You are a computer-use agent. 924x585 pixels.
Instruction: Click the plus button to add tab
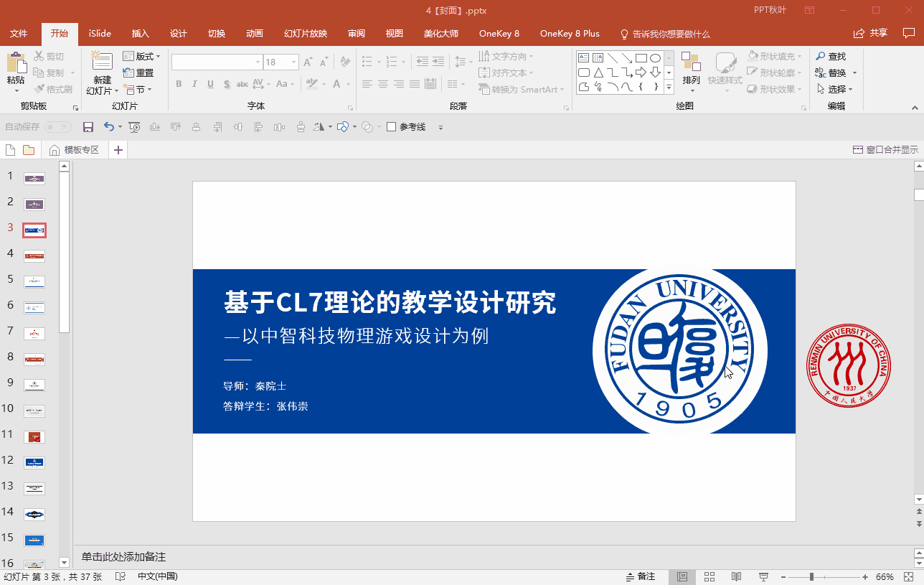[119, 150]
